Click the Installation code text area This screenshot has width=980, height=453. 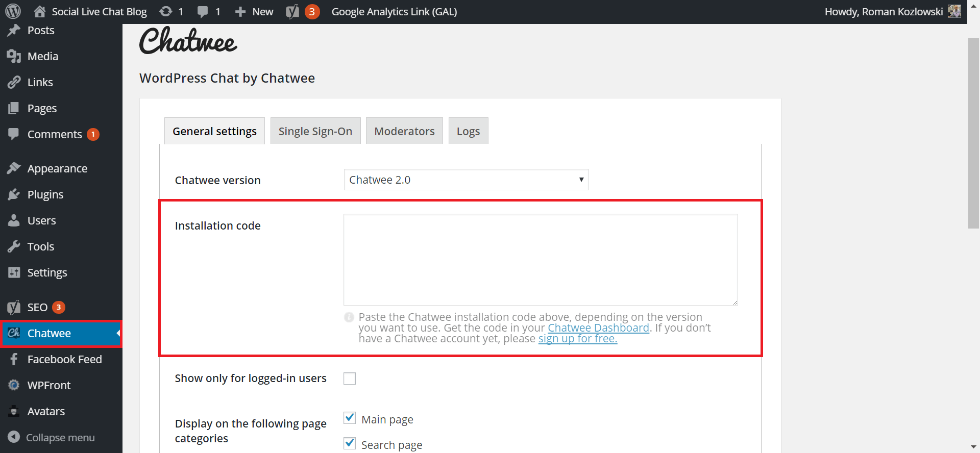(541, 260)
